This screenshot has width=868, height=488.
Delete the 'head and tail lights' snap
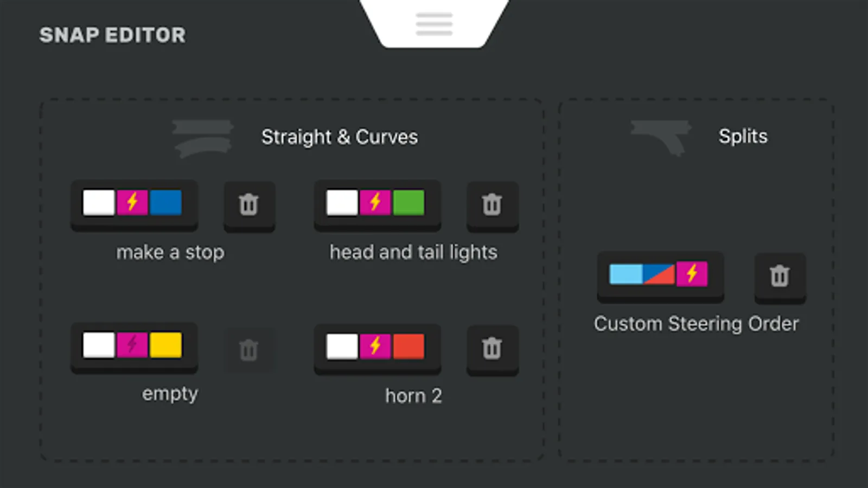(492, 205)
